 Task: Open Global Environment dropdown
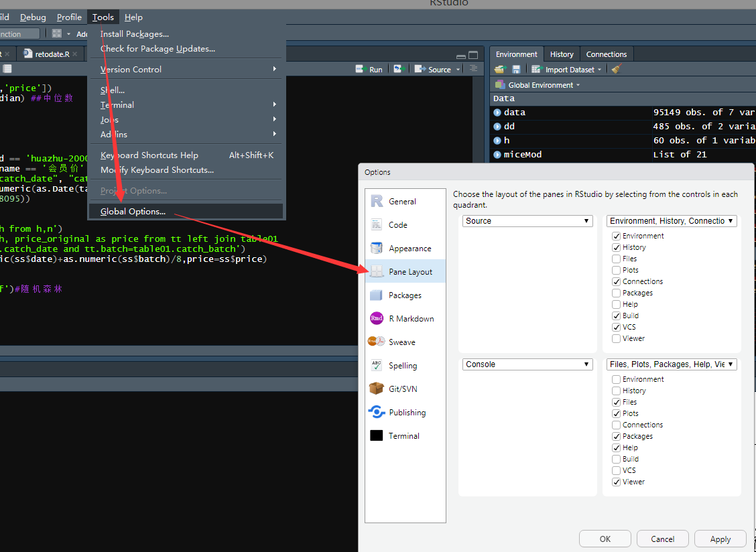538,85
